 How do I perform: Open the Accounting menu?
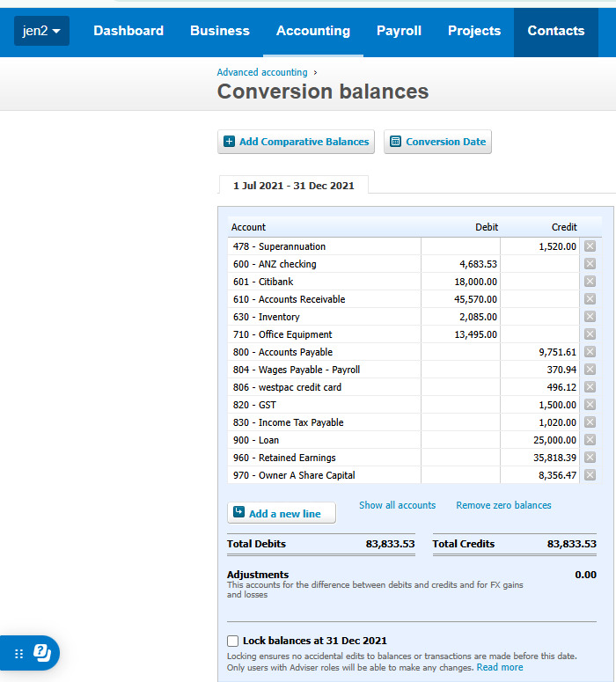click(x=313, y=31)
